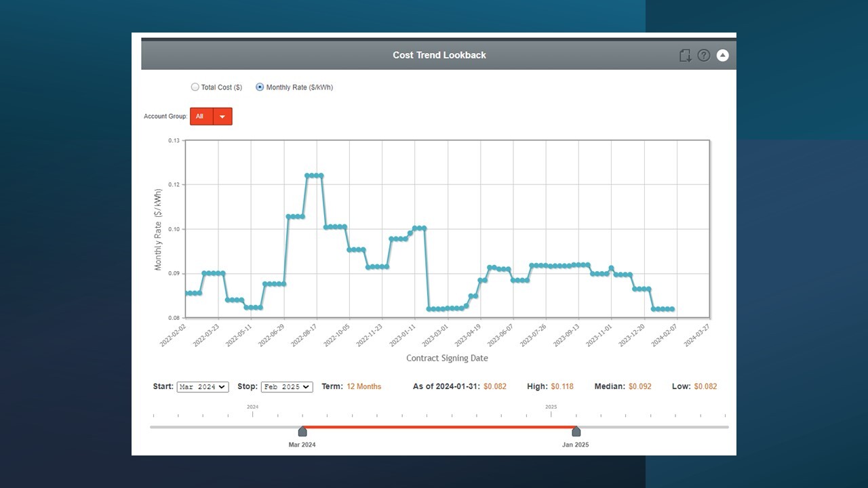868x488 pixels.
Task: Click the 2025 year tick on timeline
Action: 551,413
